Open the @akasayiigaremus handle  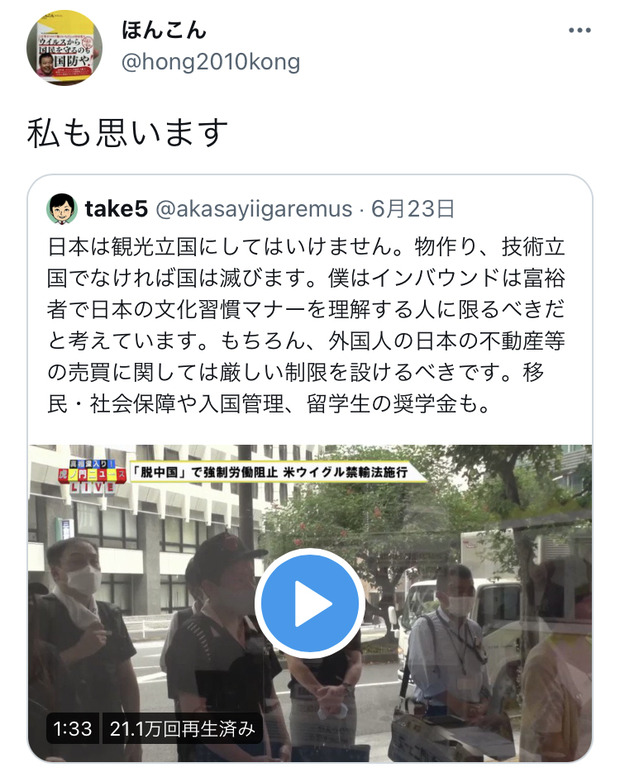point(254,209)
